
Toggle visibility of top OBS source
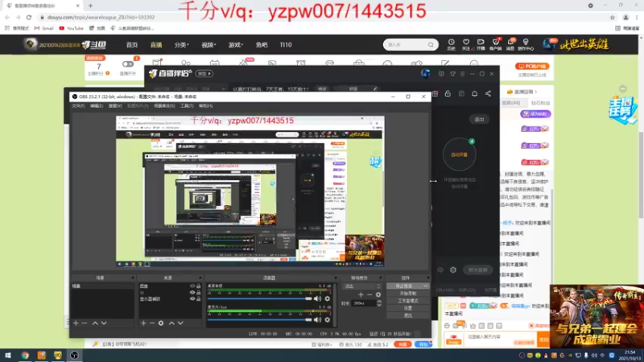[x=192, y=286]
